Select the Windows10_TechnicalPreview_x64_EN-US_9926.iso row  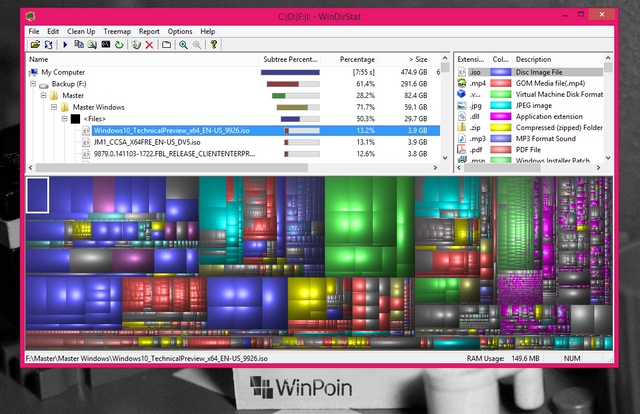tap(233, 131)
